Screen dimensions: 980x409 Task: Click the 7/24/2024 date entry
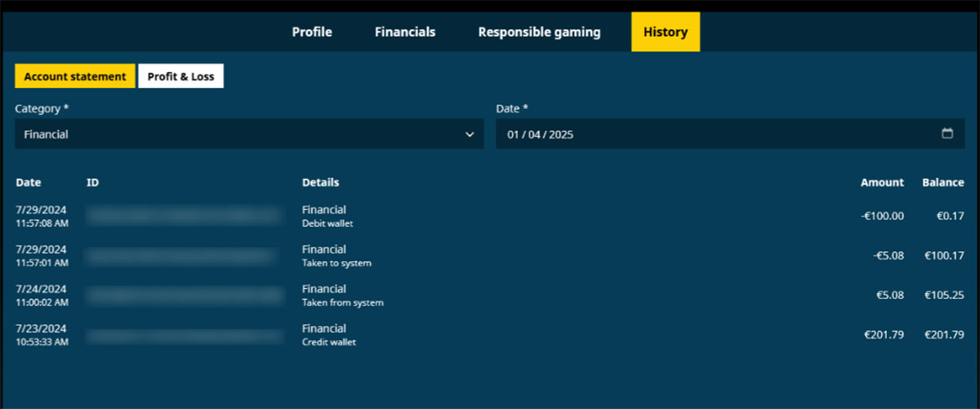click(x=41, y=289)
